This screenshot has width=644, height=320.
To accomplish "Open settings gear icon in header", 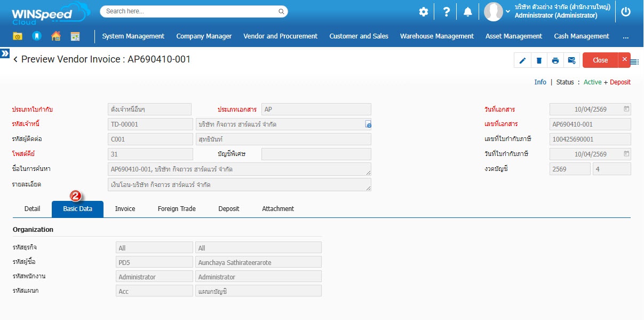I will [424, 12].
